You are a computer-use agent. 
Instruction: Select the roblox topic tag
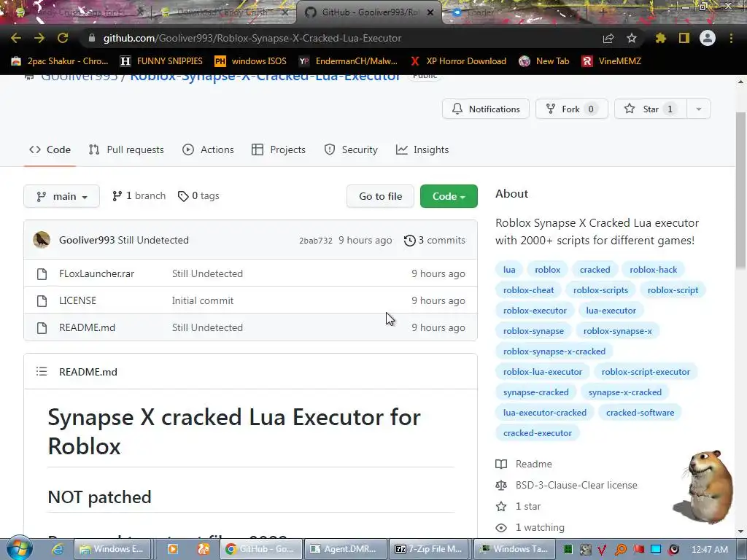point(547,270)
